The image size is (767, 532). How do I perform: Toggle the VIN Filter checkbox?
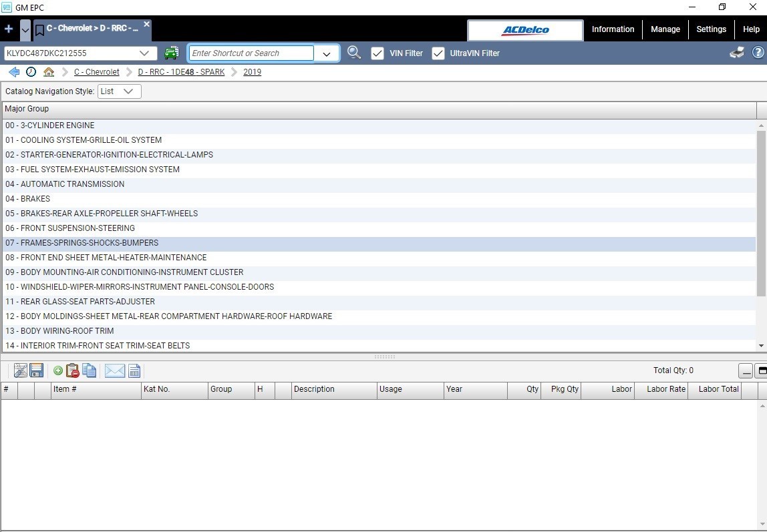[x=377, y=53]
